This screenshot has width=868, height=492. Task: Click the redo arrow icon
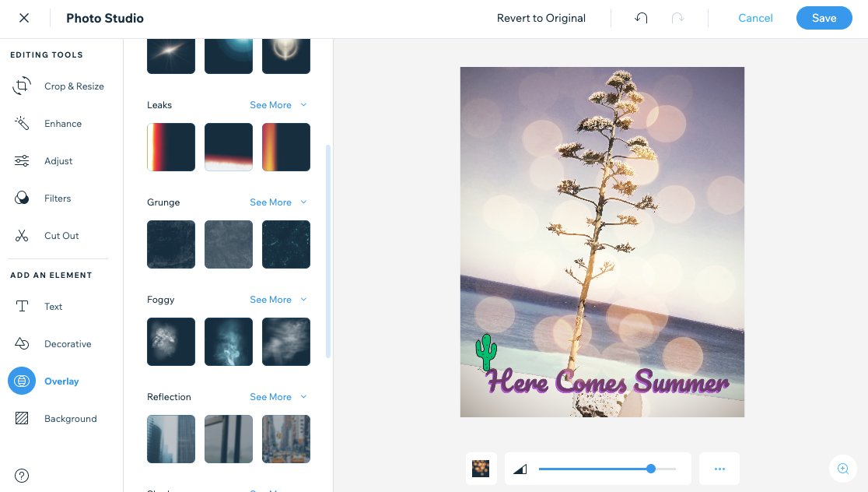point(677,18)
